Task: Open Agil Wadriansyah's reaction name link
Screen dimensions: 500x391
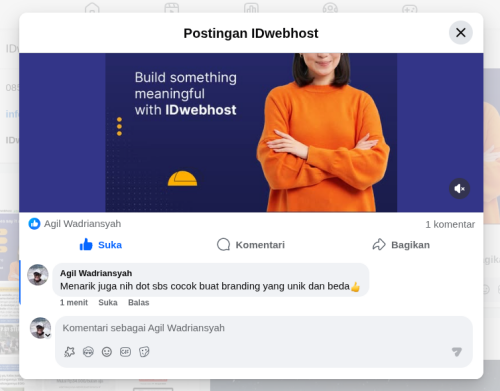Action: tap(82, 224)
